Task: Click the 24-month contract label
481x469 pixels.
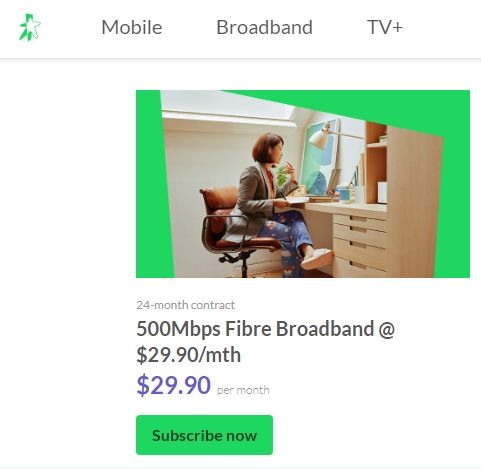Action: [x=186, y=305]
